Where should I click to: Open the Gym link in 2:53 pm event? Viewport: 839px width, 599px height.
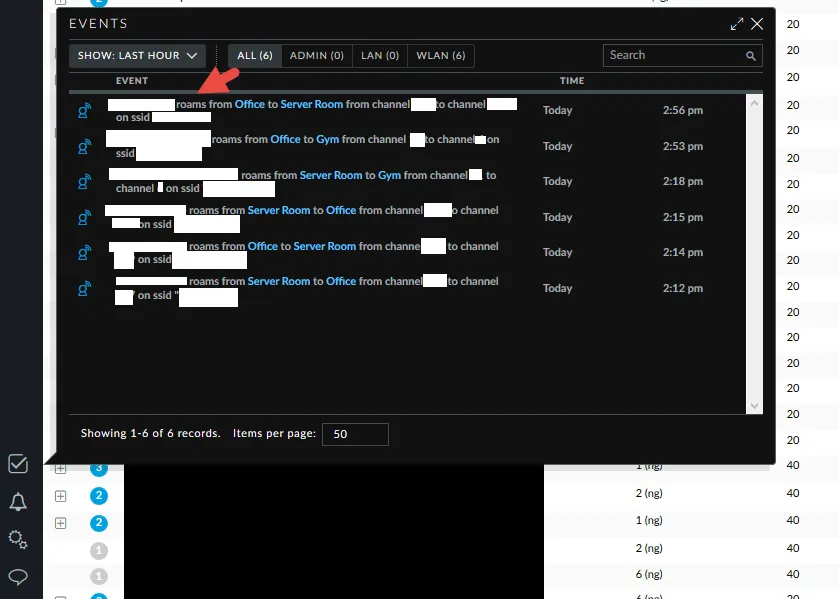[x=328, y=140]
